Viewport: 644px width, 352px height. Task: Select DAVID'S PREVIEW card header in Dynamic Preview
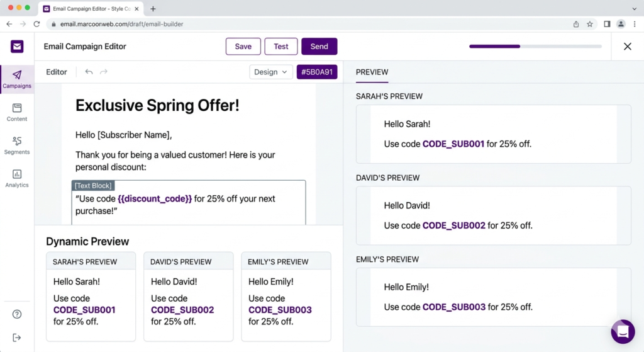coord(189,261)
